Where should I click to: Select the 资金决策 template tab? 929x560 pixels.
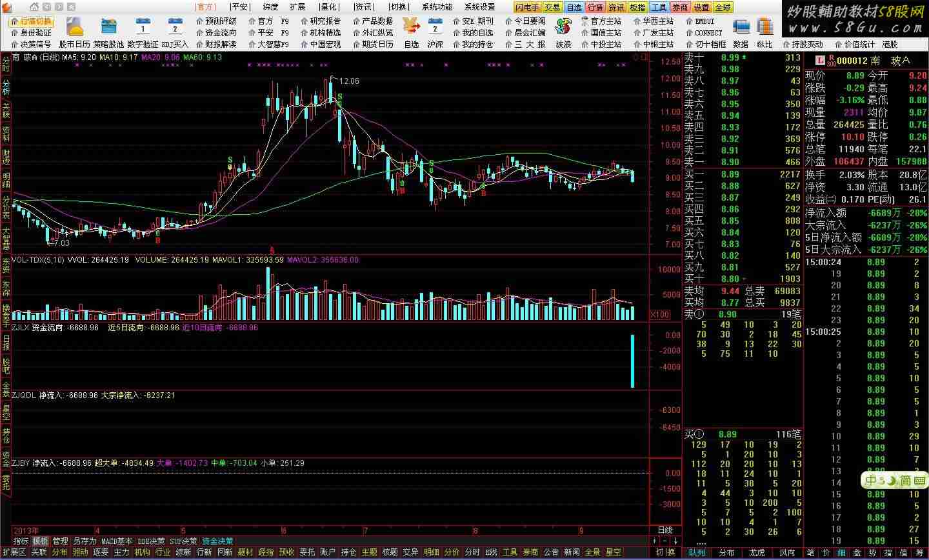pos(217,541)
